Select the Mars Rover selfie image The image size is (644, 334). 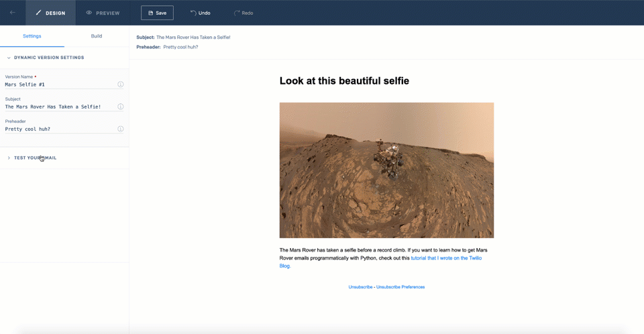coord(386,170)
